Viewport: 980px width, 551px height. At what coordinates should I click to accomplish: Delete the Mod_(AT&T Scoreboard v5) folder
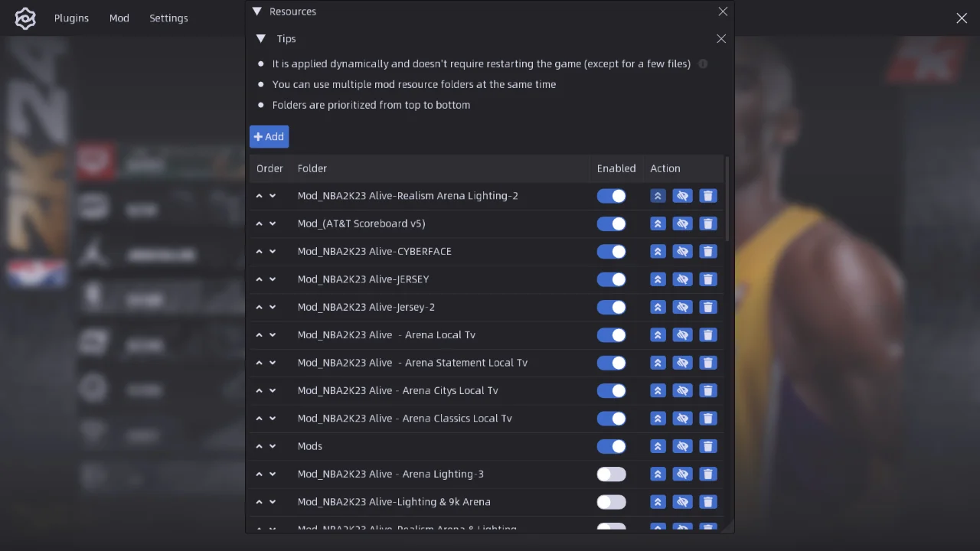tap(708, 223)
